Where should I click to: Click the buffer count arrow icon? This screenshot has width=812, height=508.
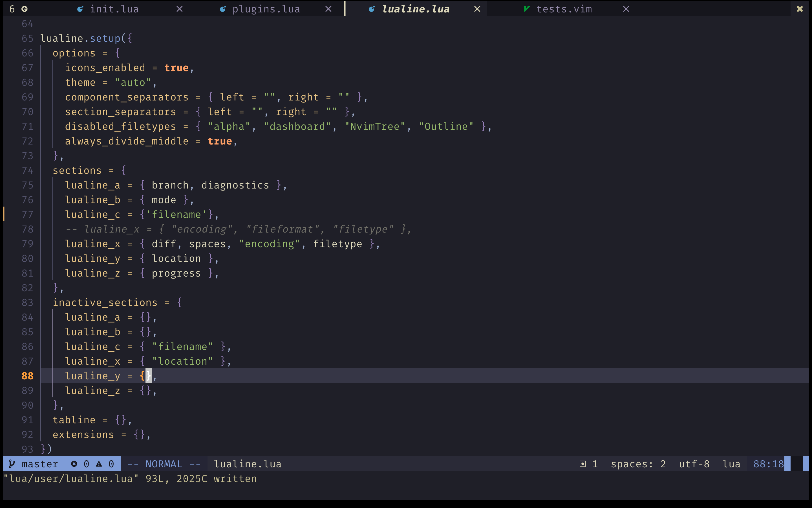(x=25, y=9)
